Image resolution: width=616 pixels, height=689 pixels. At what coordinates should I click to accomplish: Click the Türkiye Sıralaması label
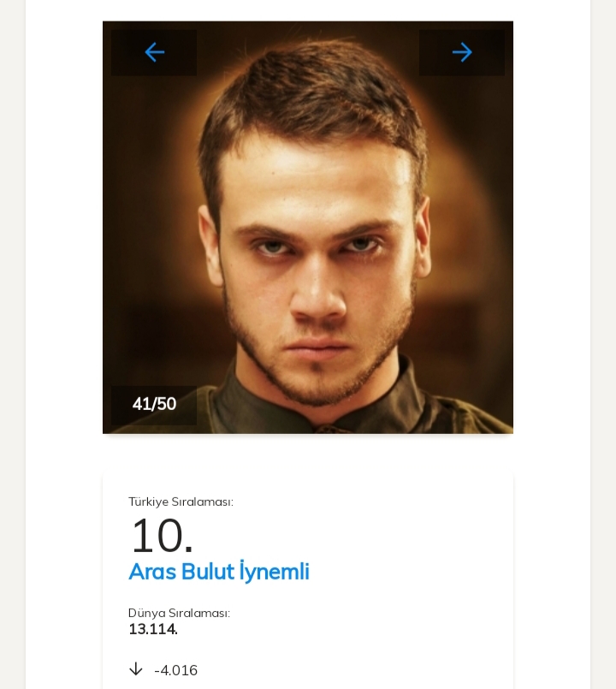pos(181,502)
